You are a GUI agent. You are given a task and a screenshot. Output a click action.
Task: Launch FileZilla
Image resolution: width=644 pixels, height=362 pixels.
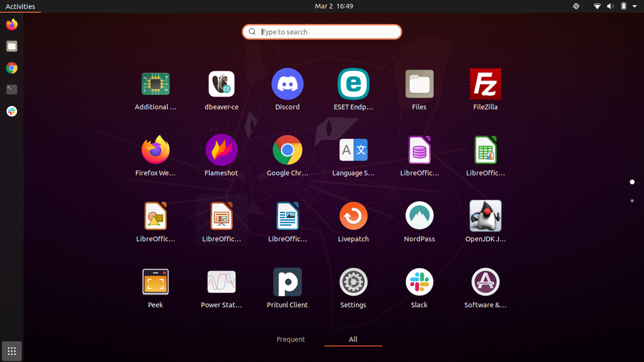[x=485, y=84]
